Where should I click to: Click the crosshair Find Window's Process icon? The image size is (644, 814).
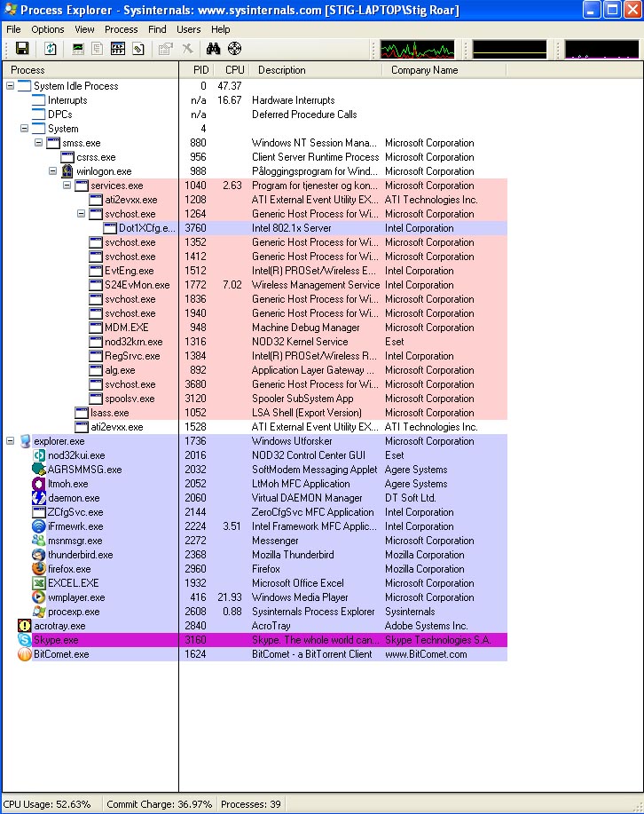234,49
